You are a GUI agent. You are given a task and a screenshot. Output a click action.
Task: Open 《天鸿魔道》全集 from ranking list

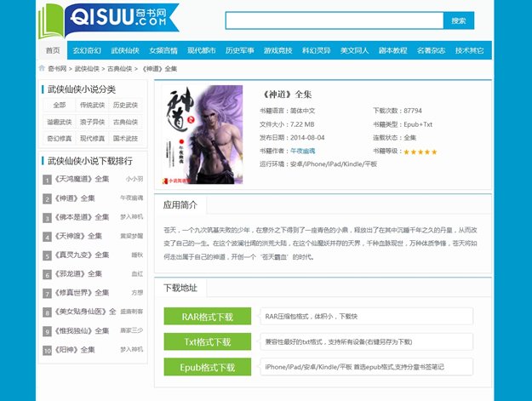(82, 180)
